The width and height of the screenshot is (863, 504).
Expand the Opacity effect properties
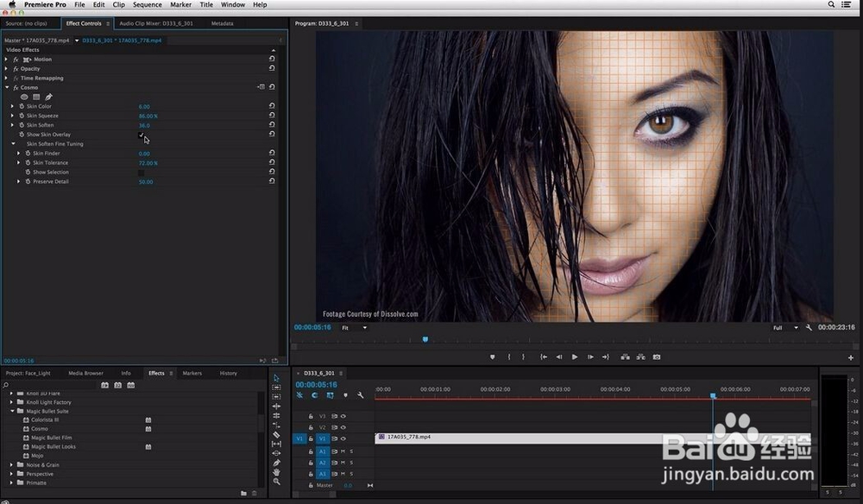tap(7, 69)
